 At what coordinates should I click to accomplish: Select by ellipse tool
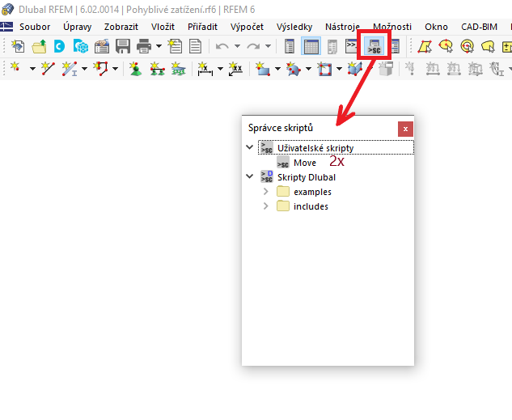coord(446,46)
